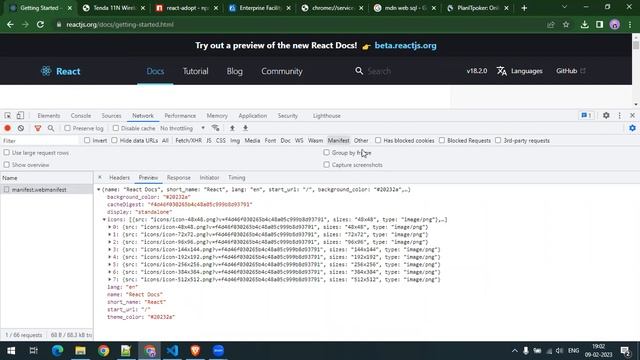
Task: Click the React logo
Action: coord(60,71)
